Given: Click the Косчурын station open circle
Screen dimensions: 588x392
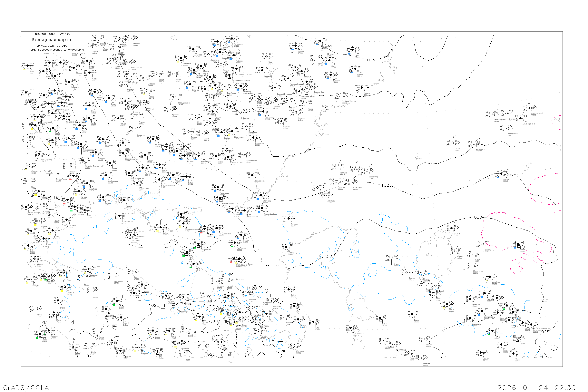Looking at the screenshot, I should 474,144.
